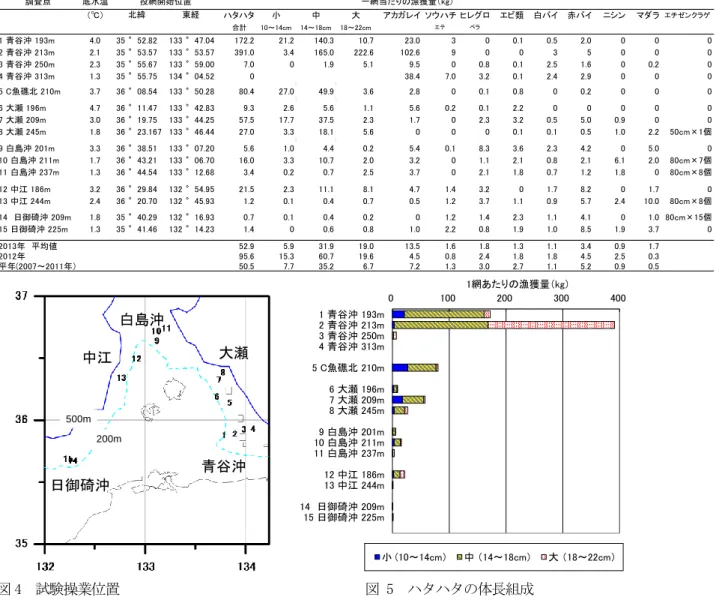
Task: Click the 500m depth contour label
Action: pos(78,419)
